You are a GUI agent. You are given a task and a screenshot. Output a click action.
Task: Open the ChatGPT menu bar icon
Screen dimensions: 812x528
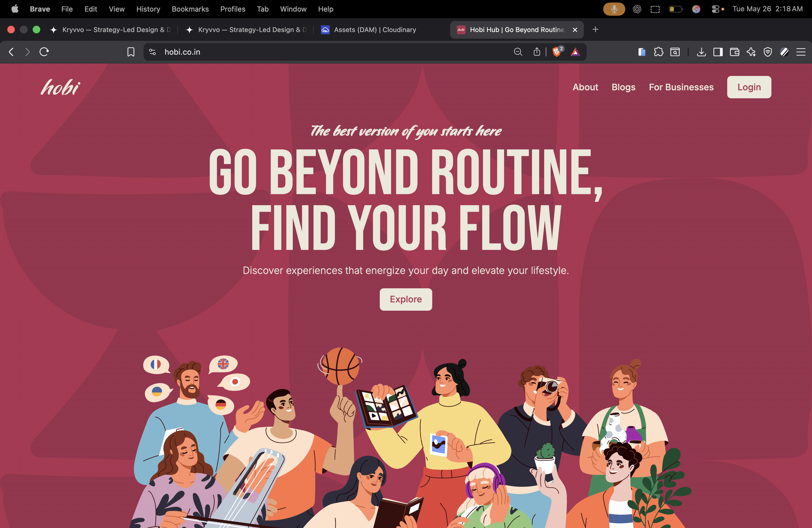[637, 9]
